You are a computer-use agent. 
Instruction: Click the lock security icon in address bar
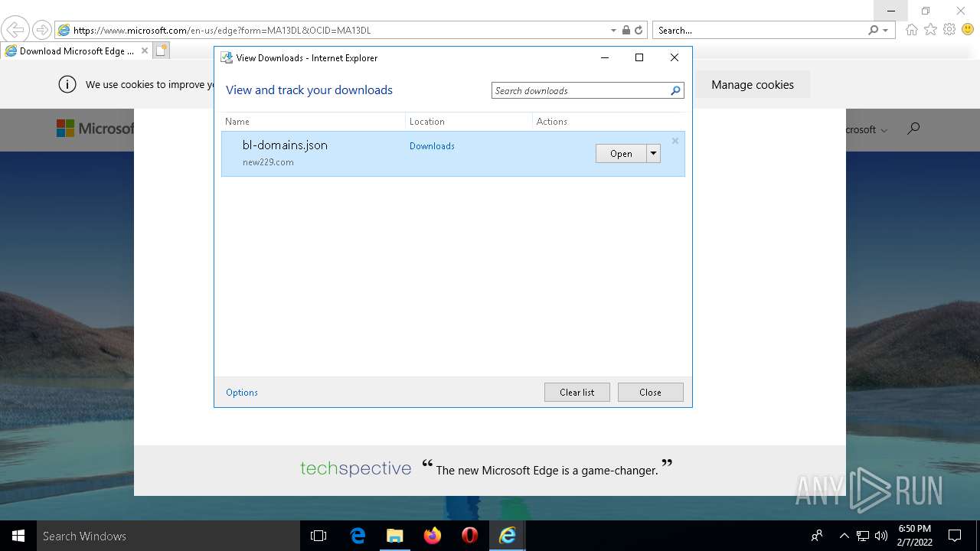[626, 31]
